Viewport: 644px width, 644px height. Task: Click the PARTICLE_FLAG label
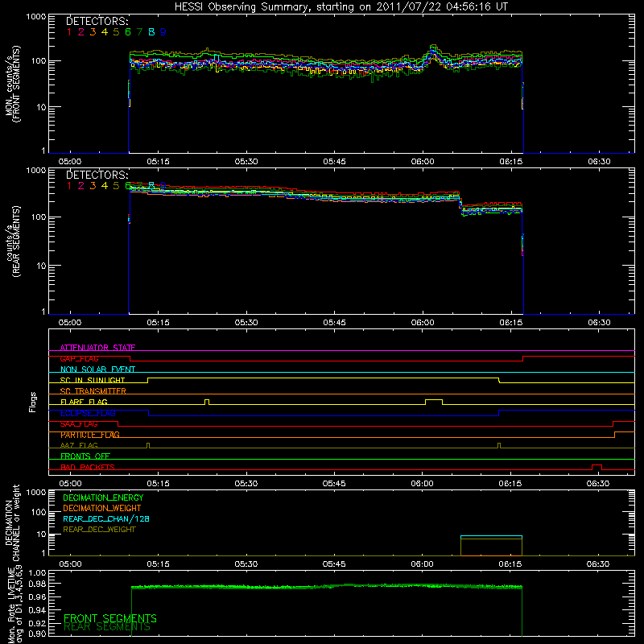(x=90, y=435)
